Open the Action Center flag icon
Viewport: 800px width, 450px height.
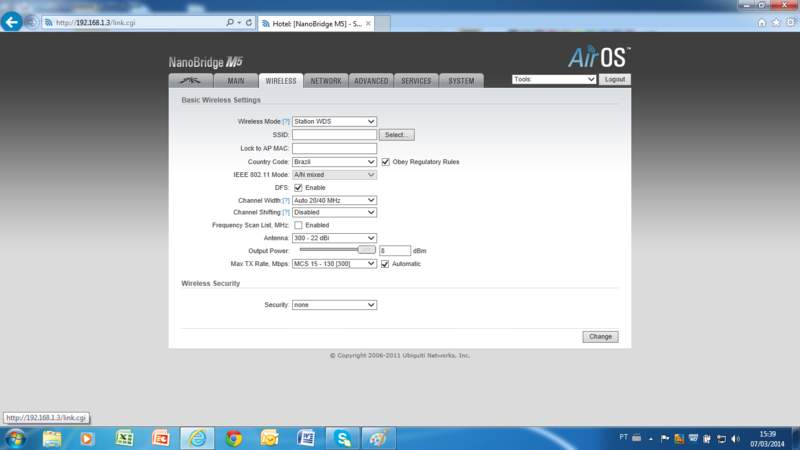[x=664, y=438]
